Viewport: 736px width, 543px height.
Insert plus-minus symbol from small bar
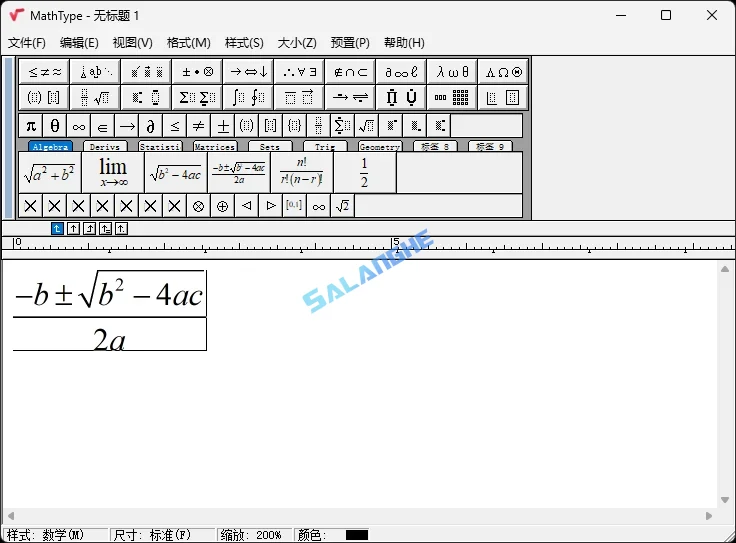[222, 126]
